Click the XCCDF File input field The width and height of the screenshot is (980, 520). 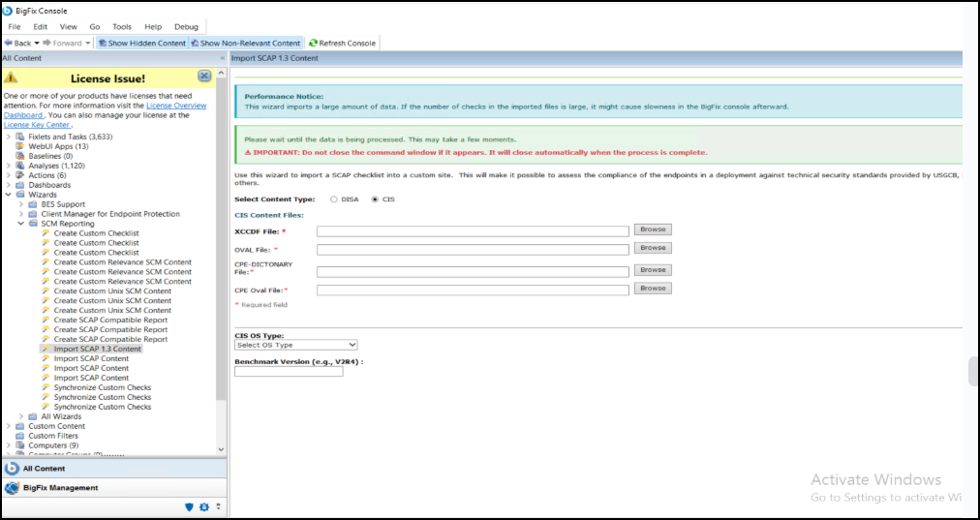point(473,231)
